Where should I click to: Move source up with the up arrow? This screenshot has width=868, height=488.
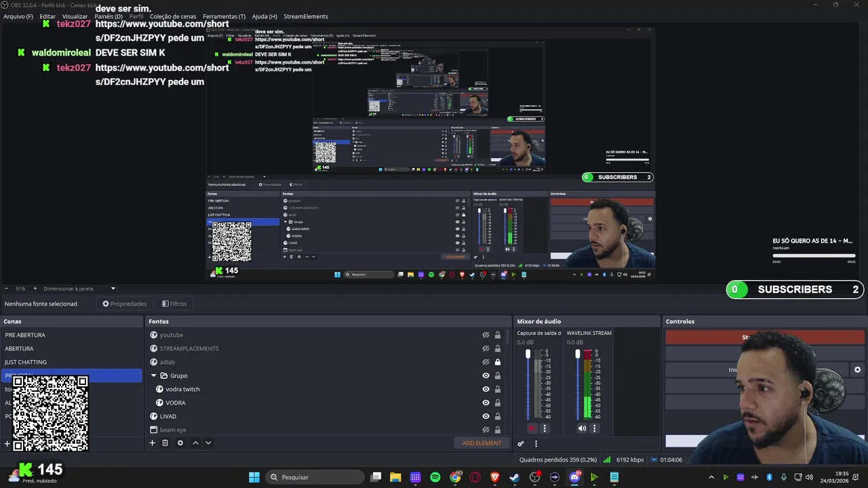[195, 443]
